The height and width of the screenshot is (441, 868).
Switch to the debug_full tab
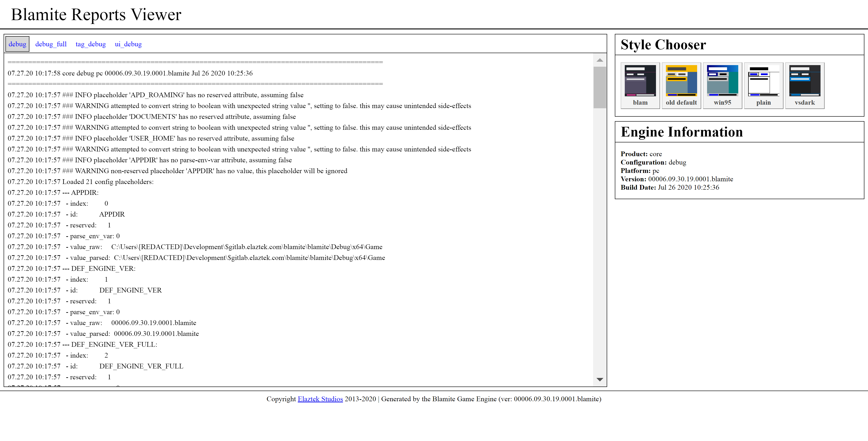pos(51,44)
